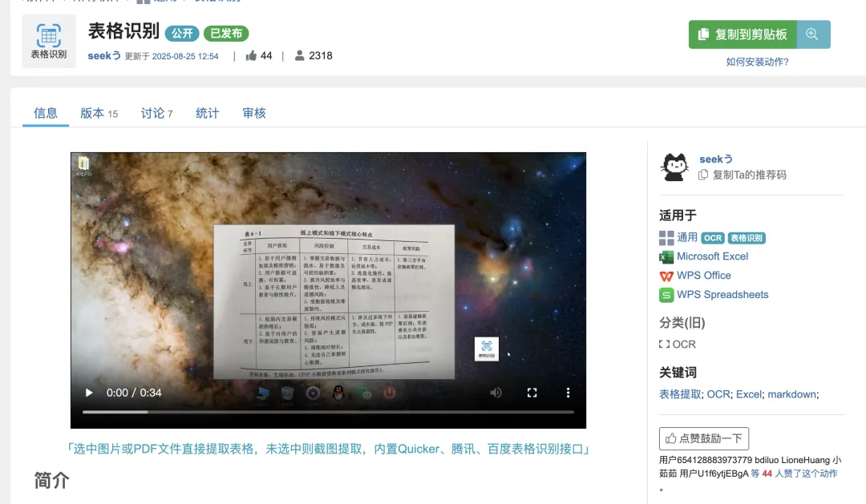Open the 统计 tab
This screenshot has height=504, width=866.
tap(208, 113)
